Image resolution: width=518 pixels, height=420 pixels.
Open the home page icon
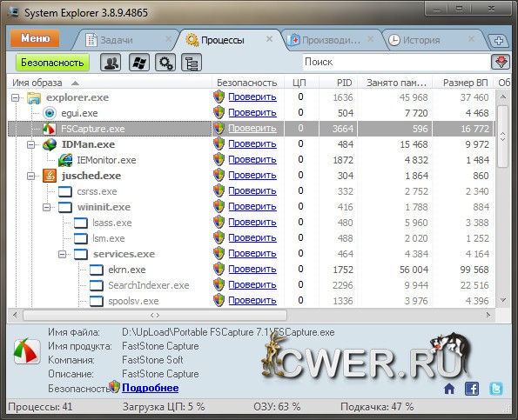point(449,389)
